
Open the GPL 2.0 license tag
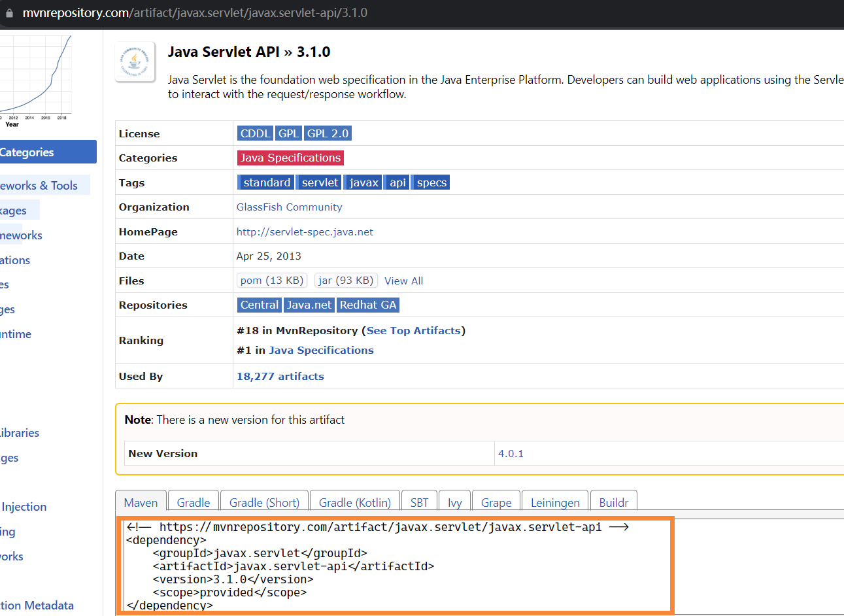pyautogui.click(x=328, y=133)
